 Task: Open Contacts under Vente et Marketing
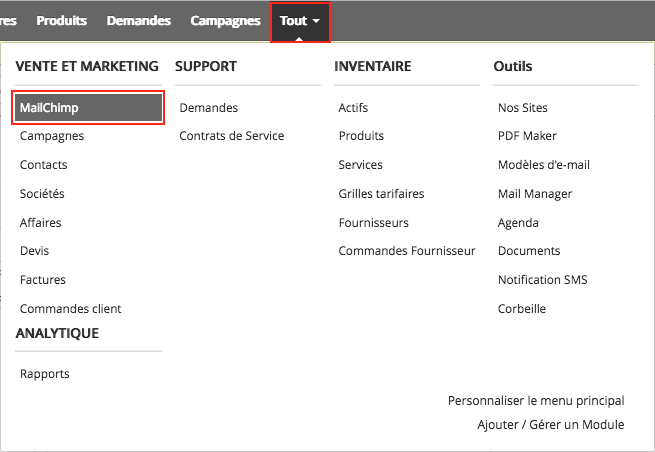(44, 165)
